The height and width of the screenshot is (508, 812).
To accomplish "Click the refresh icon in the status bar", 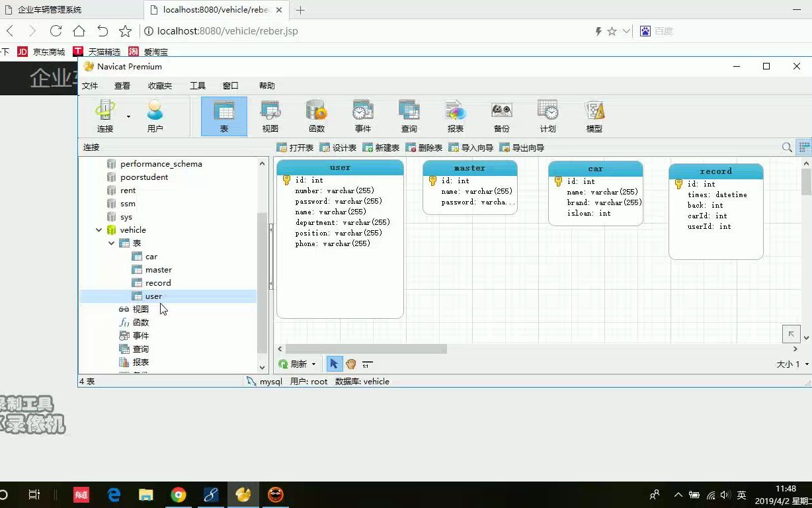I will 284,363.
